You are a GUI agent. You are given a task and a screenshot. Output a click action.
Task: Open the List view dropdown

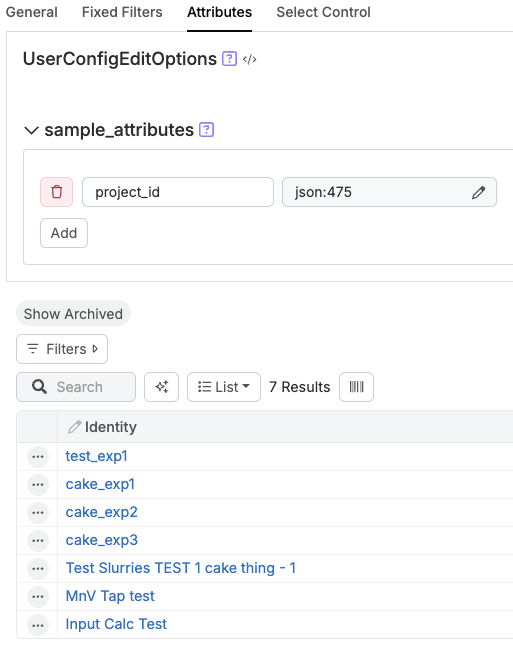(x=224, y=387)
